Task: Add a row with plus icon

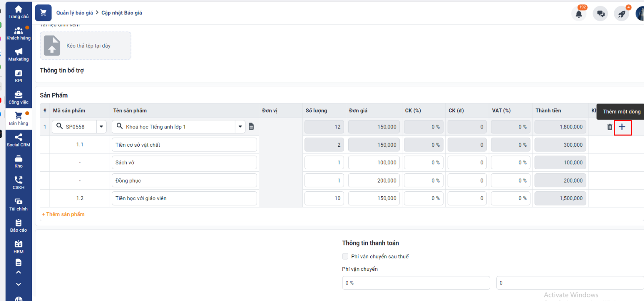Action: pyautogui.click(x=622, y=127)
